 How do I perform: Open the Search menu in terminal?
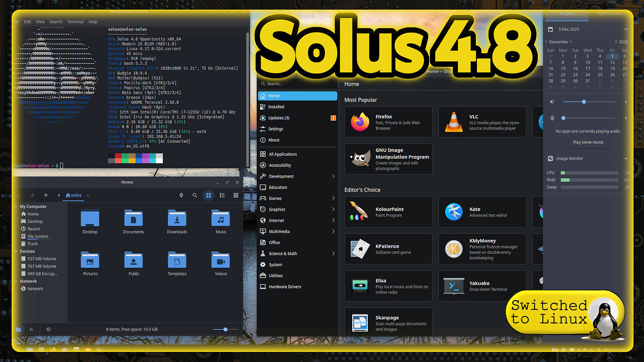coord(56,22)
